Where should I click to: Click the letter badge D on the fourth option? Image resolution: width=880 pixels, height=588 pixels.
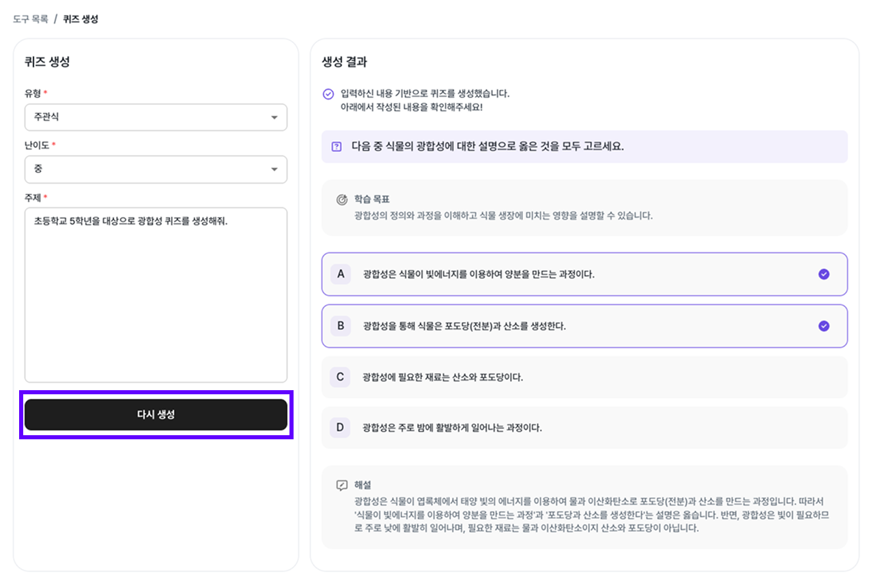(339, 428)
